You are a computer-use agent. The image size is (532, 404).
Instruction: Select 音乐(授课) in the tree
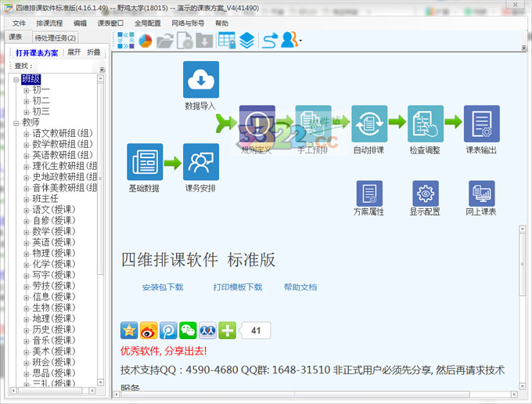pos(54,341)
